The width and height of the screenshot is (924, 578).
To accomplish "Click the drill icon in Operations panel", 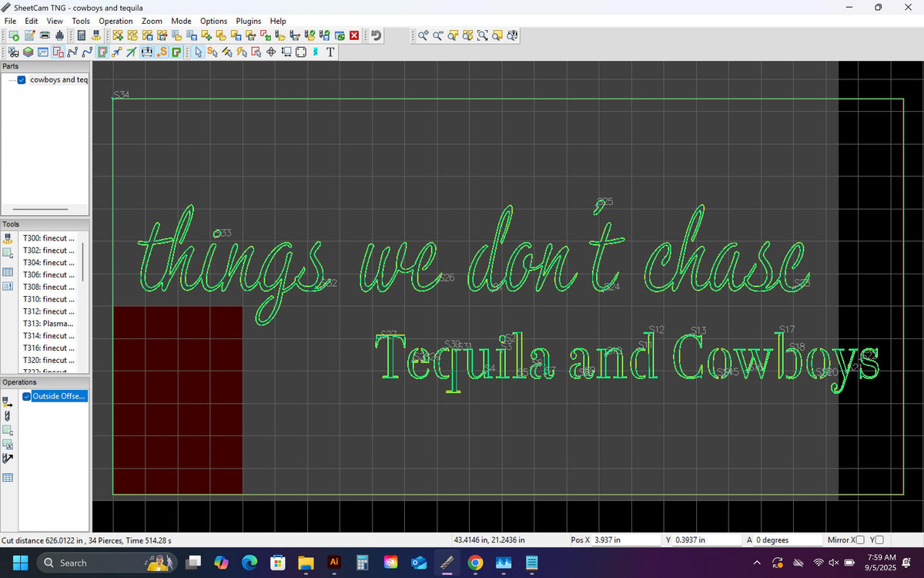I will [7, 415].
